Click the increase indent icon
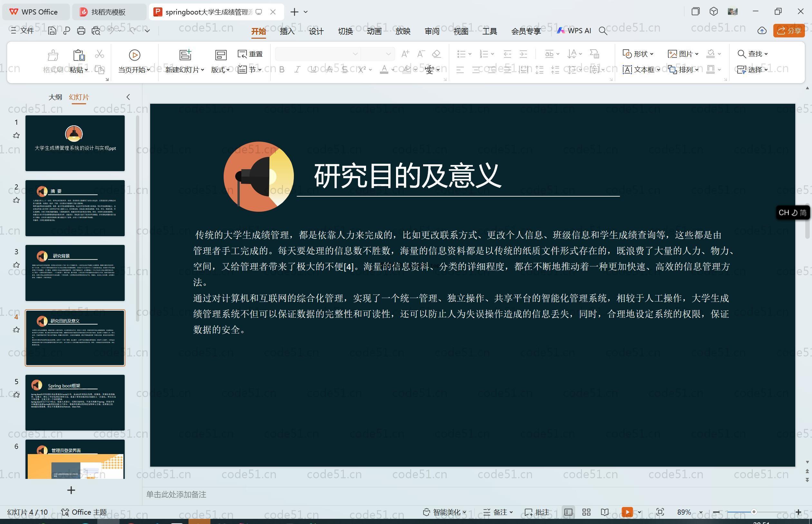Screen dimensions: 812x524 524,54
